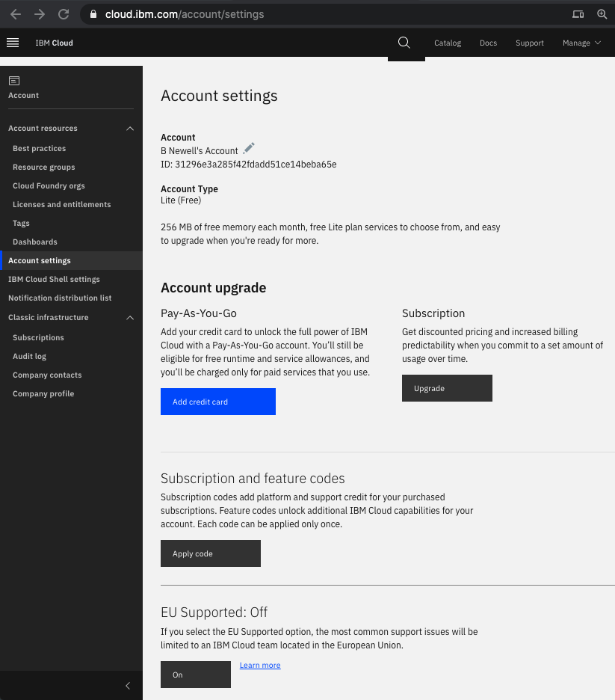
Task: Click the browser address bar URL
Action: pyautogui.click(x=185, y=14)
